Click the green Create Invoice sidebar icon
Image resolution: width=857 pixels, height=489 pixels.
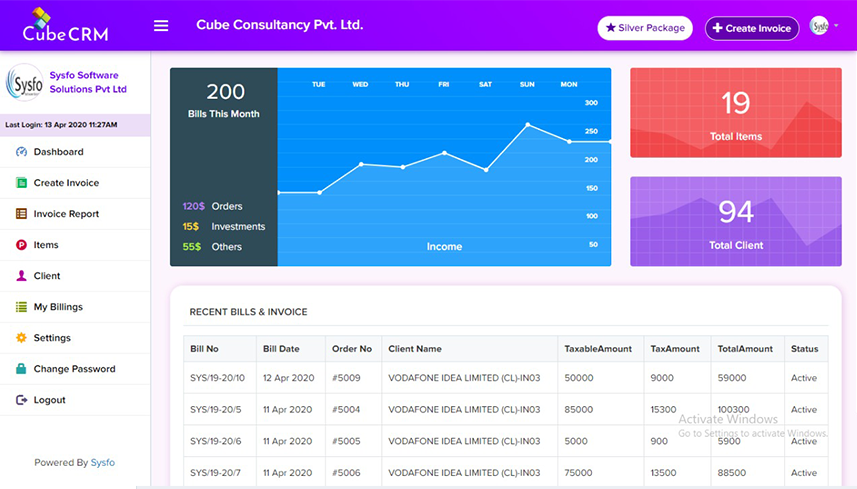21,183
